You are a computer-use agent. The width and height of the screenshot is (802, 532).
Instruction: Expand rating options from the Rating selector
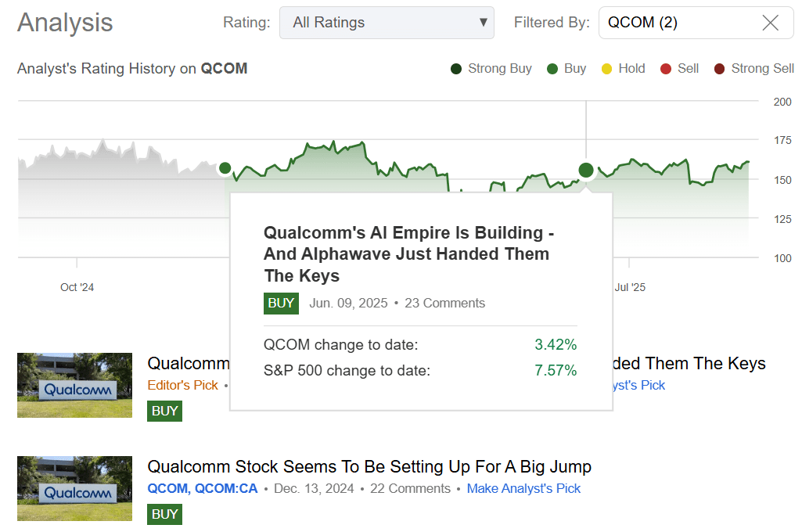click(387, 23)
